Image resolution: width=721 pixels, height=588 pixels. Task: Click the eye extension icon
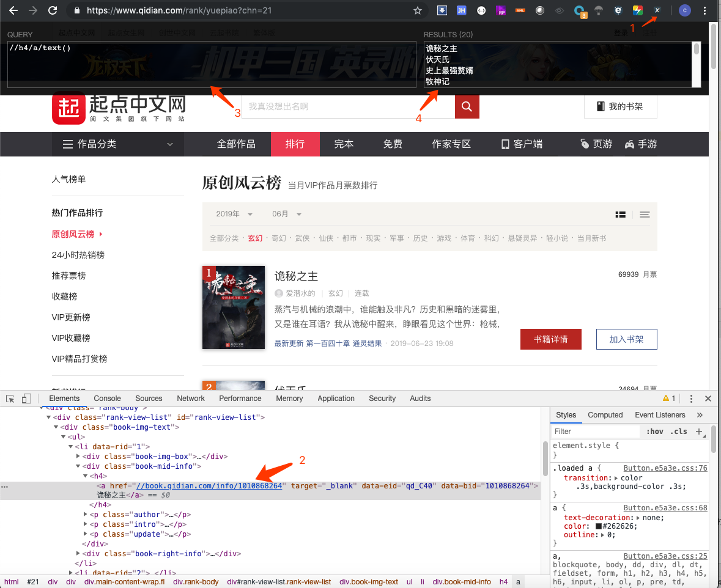[559, 10]
